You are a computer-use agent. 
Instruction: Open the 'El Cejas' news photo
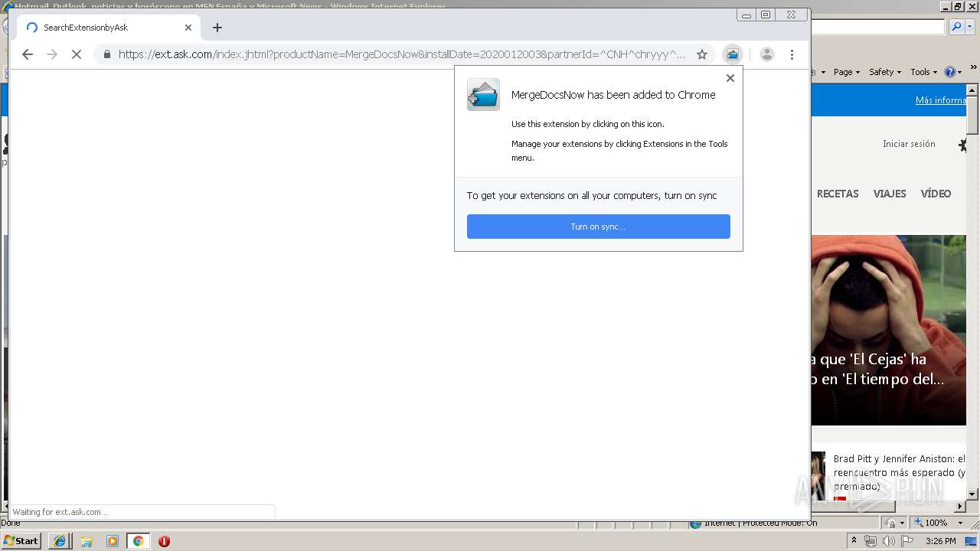pos(888,330)
